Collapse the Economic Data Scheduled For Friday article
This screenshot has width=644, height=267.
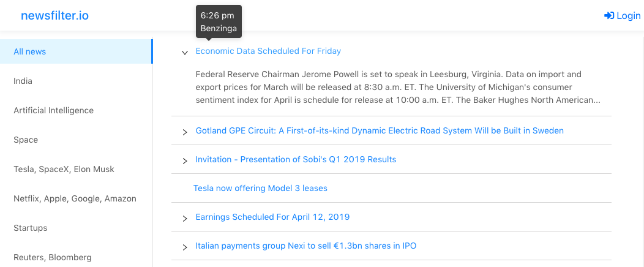[x=184, y=53]
